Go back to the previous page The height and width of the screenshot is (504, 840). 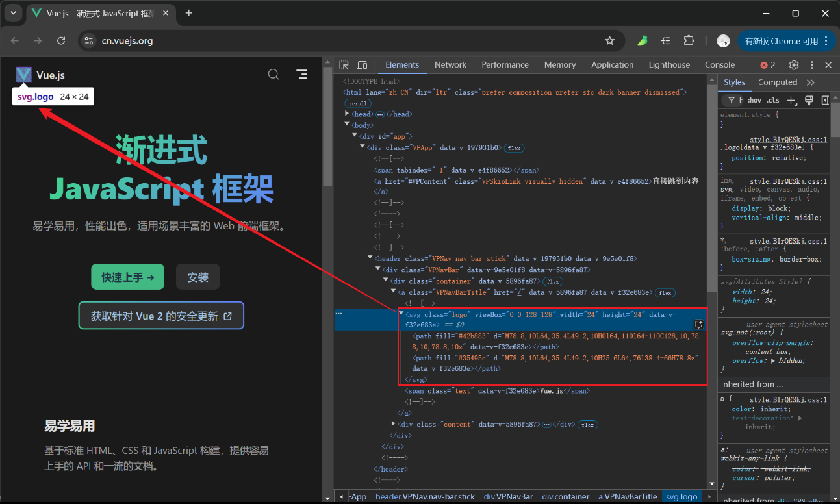[x=15, y=41]
